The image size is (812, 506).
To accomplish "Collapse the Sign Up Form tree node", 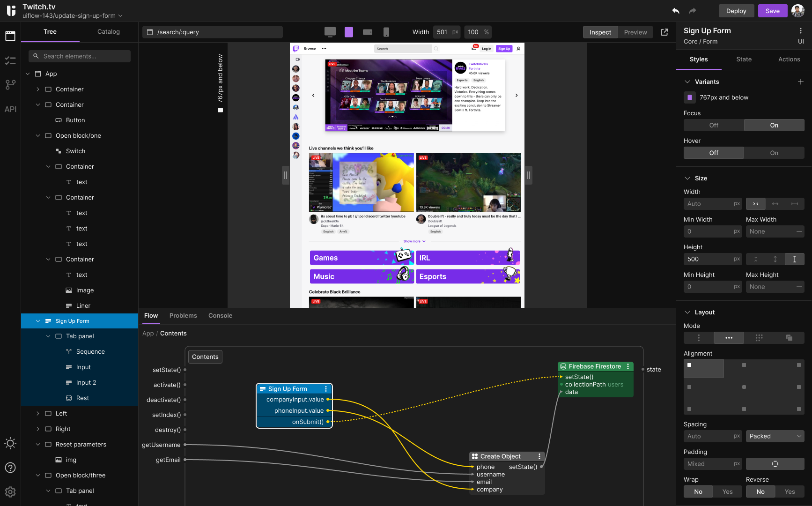I will 38,321.
